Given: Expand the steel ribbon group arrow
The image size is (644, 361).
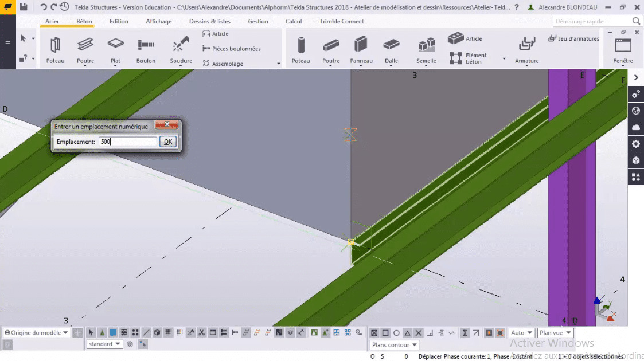Looking at the screenshot, I should (279, 64).
